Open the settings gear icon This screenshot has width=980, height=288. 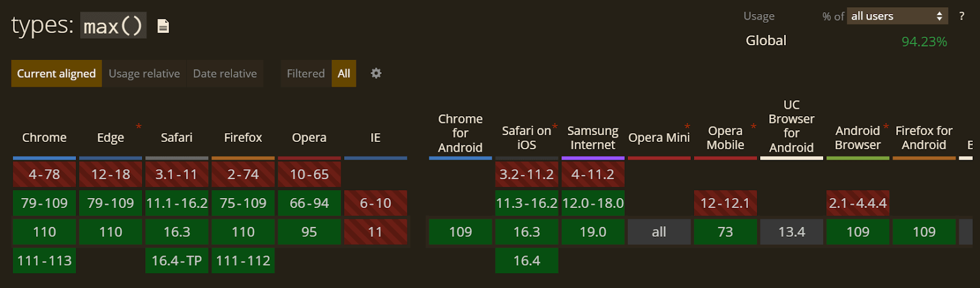pyautogui.click(x=376, y=73)
